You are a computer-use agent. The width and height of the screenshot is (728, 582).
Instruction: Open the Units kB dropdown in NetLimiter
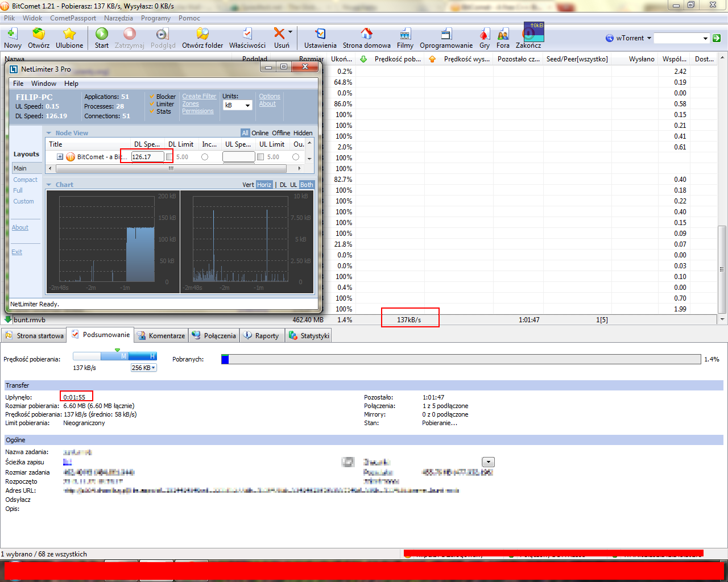(237, 105)
